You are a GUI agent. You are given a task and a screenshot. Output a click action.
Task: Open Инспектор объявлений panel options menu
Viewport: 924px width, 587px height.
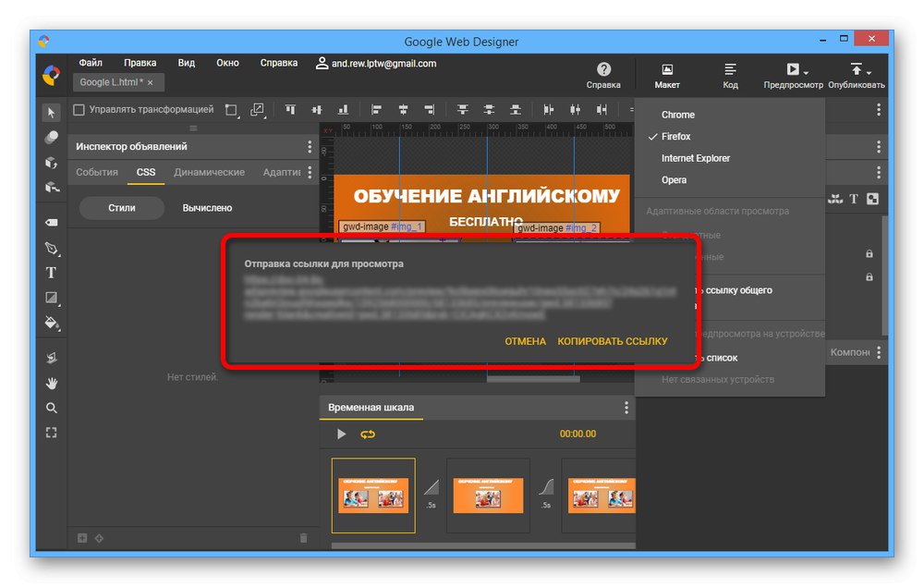click(310, 147)
